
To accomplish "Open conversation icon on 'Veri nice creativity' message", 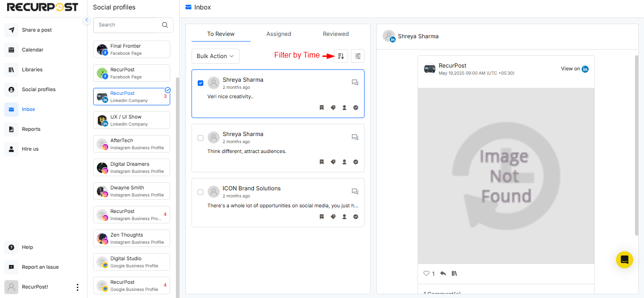I will (x=355, y=83).
